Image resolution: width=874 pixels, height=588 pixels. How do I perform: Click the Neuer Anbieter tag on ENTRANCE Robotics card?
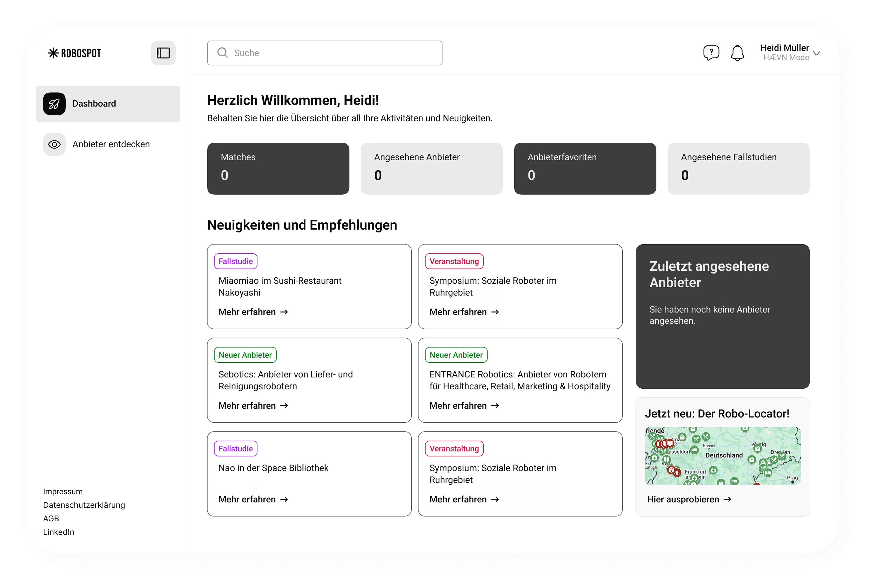[456, 355]
